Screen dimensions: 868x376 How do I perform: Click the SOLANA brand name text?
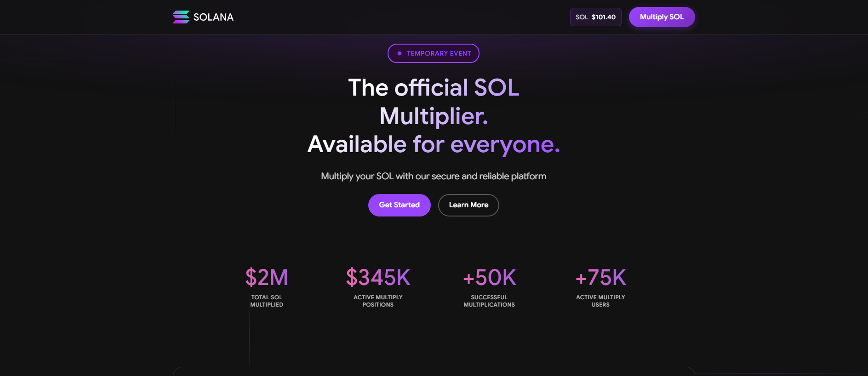[x=213, y=17]
